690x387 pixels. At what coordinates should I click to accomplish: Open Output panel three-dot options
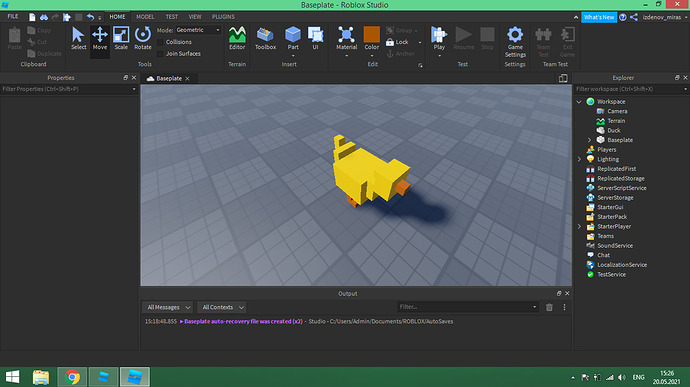564,307
